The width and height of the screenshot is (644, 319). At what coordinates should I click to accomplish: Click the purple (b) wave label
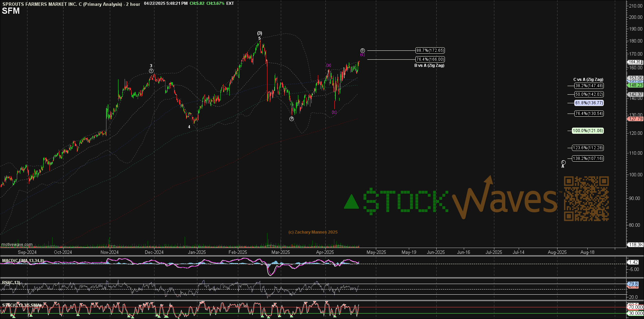334,112
